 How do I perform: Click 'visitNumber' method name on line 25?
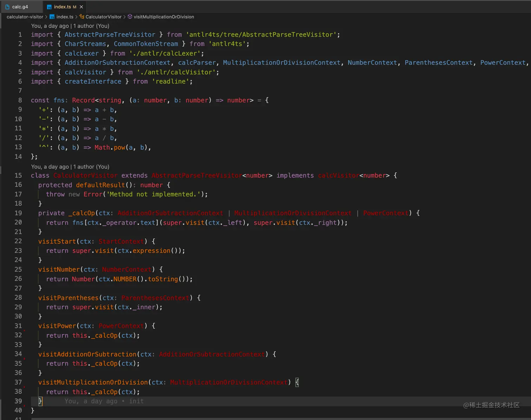[x=59, y=269]
